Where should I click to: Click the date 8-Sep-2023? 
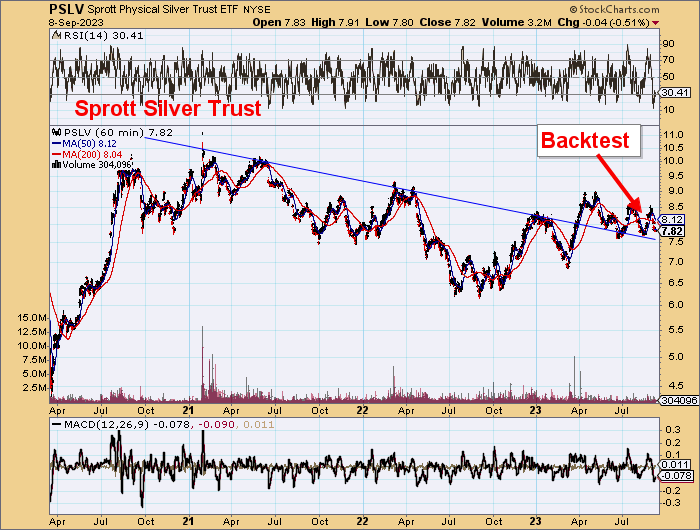pyautogui.click(x=76, y=23)
